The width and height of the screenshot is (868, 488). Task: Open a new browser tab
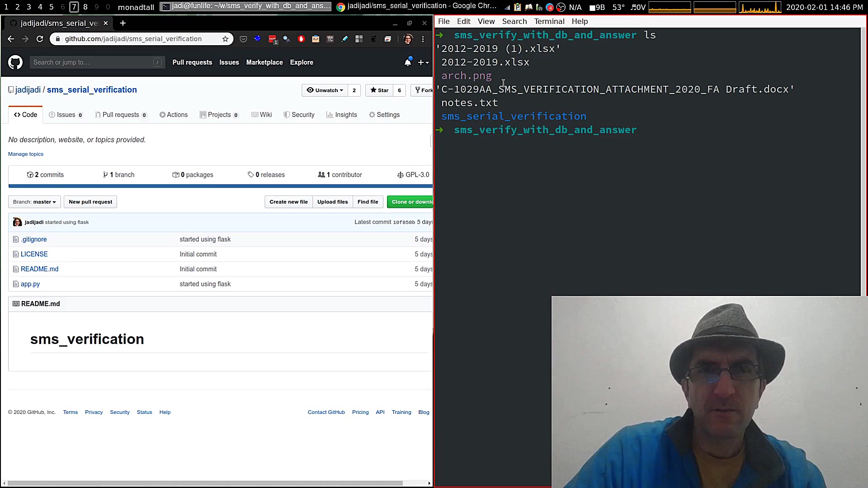coord(123,23)
